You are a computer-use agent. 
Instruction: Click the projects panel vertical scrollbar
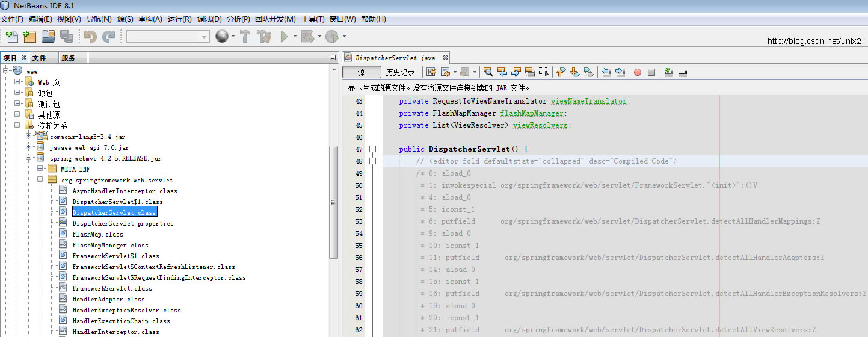333,202
